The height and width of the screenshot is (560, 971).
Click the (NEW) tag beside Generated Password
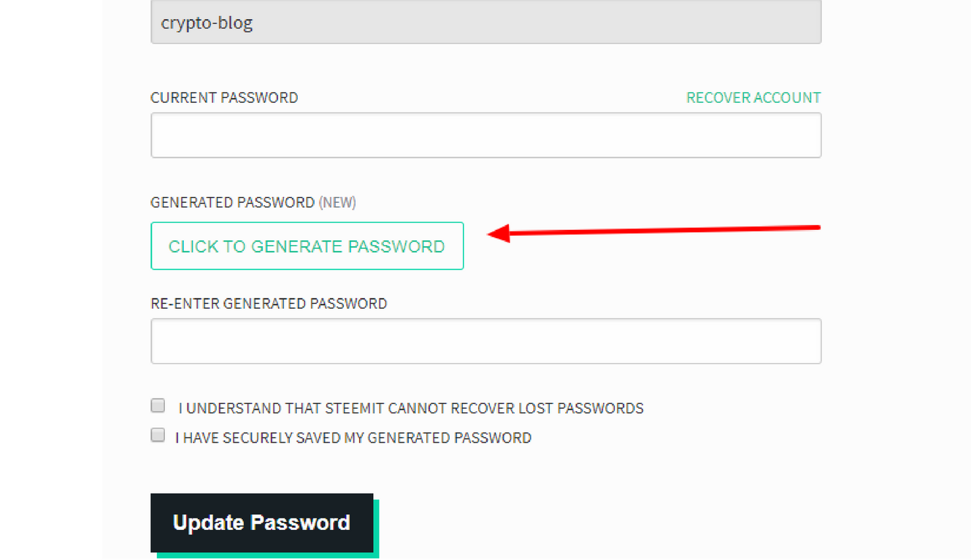(337, 202)
